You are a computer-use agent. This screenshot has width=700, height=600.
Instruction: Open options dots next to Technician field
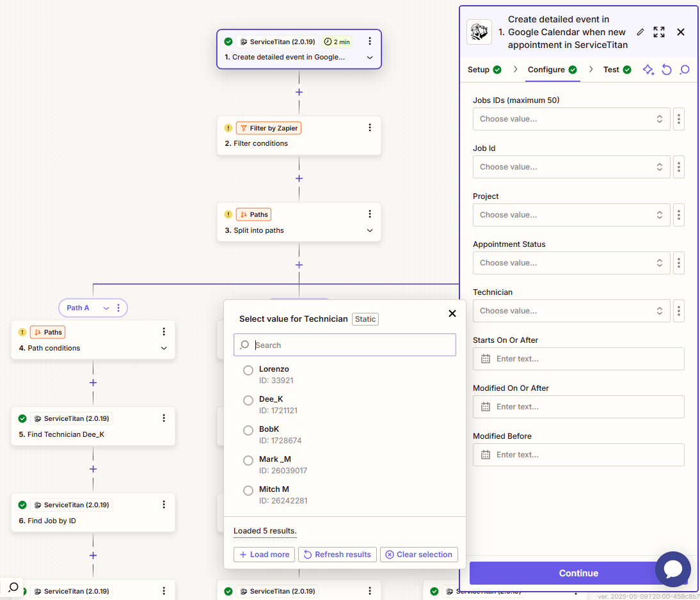[679, 311]
